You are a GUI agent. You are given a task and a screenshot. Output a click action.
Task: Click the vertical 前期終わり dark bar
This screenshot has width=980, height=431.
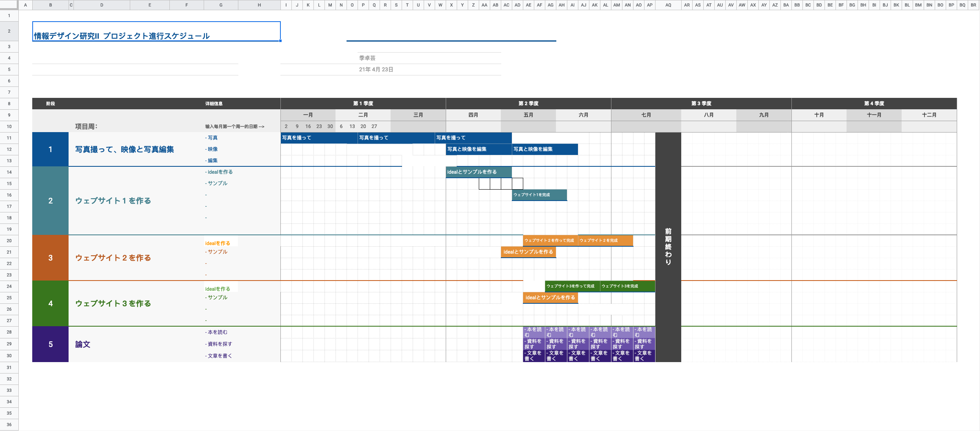tap(668, 247)
